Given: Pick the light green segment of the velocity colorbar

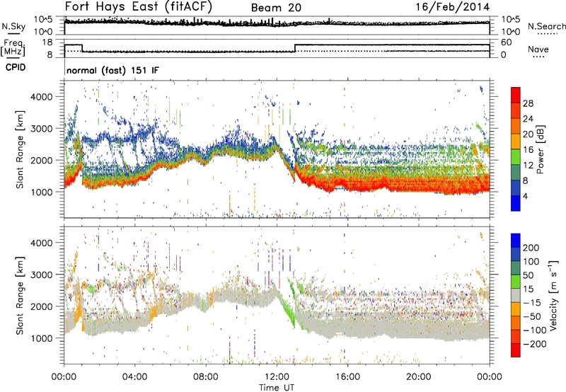Looking at the screenshot, I should (516, 282).
